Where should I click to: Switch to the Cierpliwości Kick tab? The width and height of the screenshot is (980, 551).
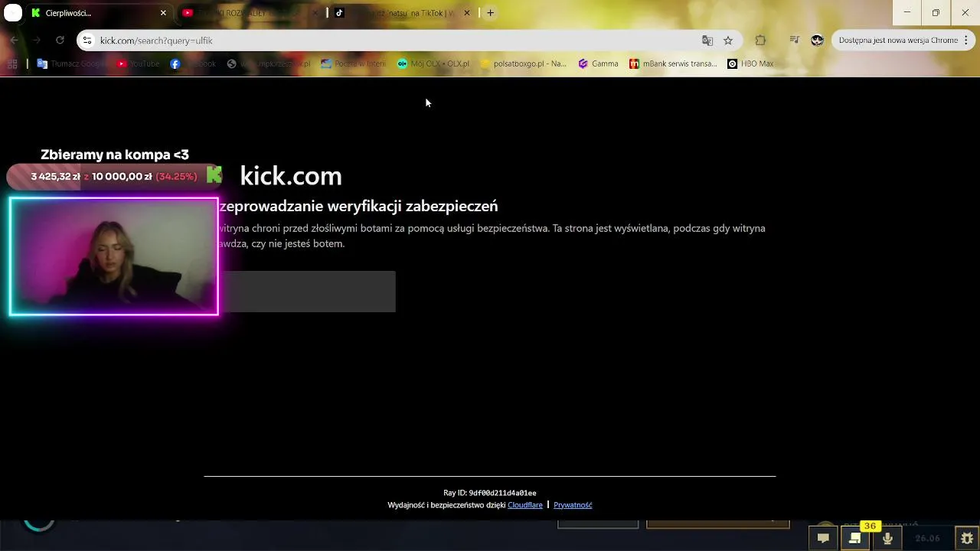click(x=98, y=13)
